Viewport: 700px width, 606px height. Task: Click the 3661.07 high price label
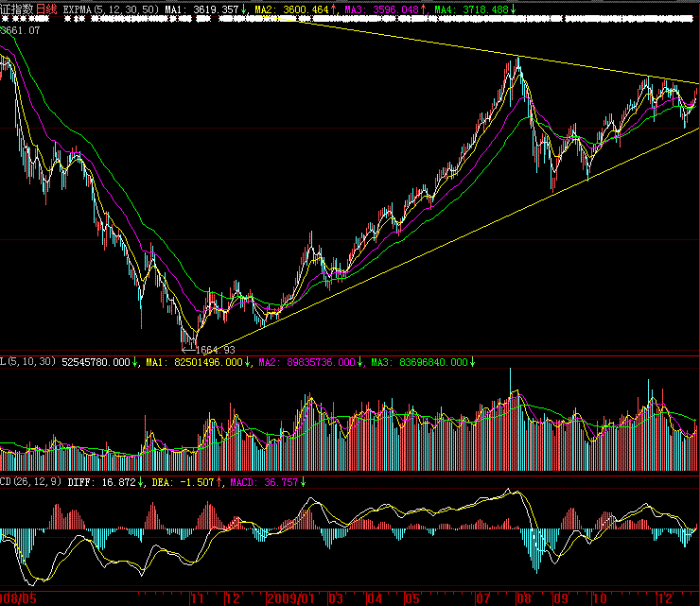(x=20, y=30)
